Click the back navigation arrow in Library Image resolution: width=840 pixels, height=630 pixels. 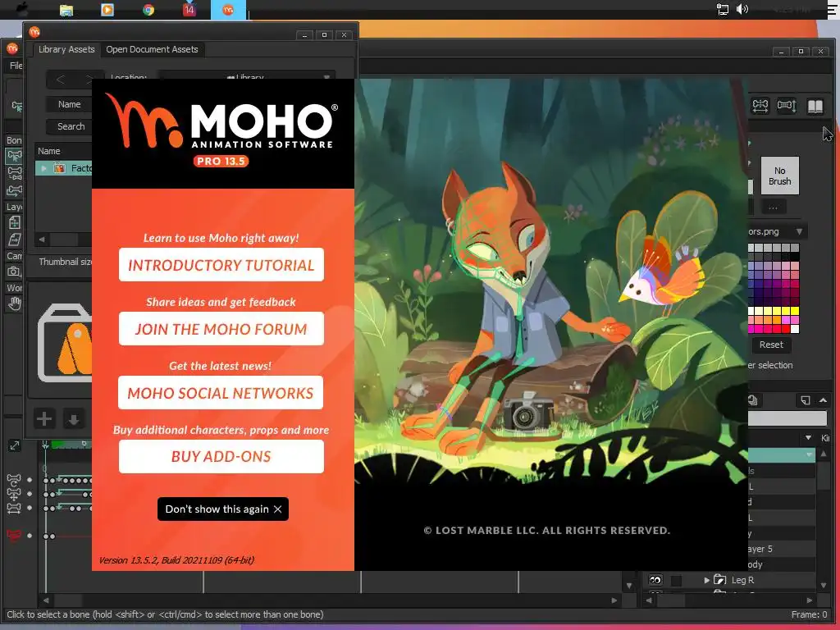point(61,80)
